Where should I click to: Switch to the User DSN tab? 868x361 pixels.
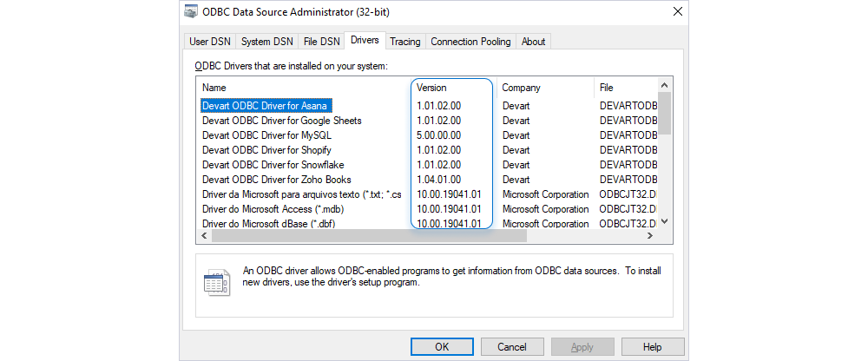tap(210, 42)
